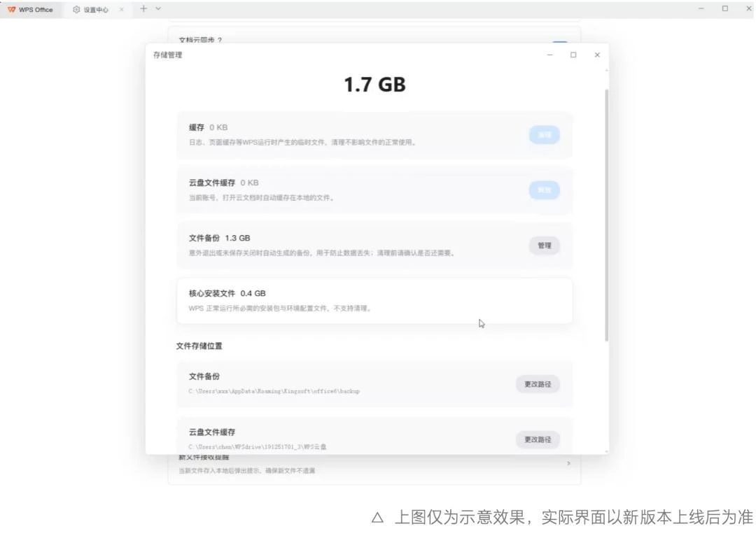Minimize the main WPS Office window
This screenshot has width=756, height=538.
(x=701, y=8)
